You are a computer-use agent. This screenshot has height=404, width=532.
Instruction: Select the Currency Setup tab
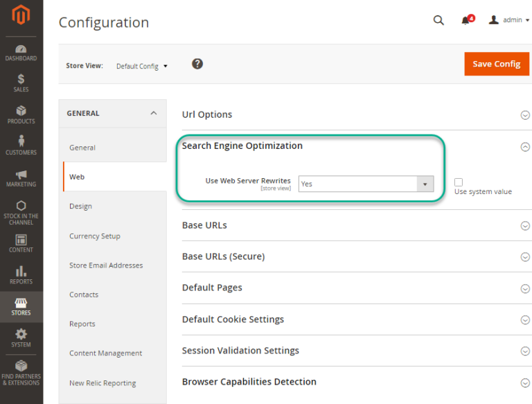click(95, 236)
